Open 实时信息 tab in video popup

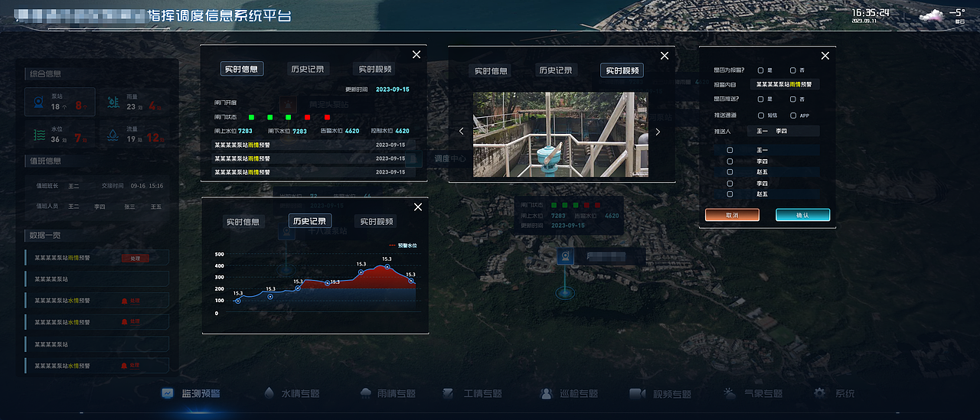point(491,70)
